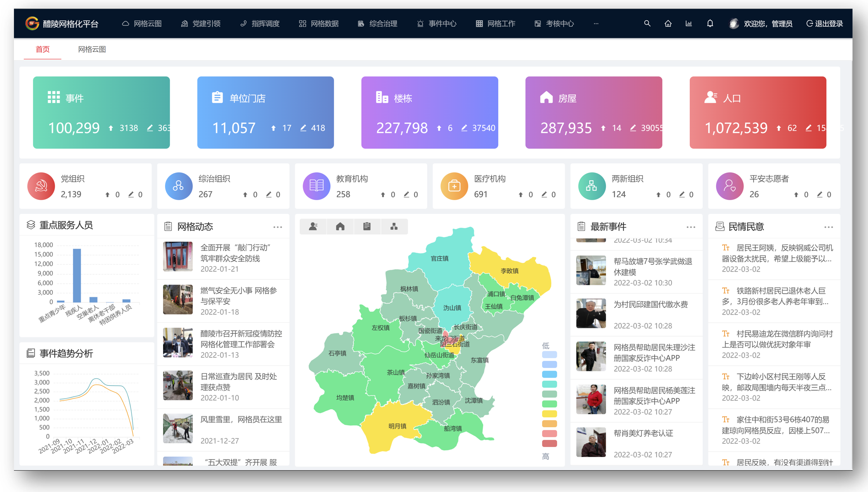868x492 pixels.
Task: Click the search magnifier icon in header
Action: [x=647, y=24]
